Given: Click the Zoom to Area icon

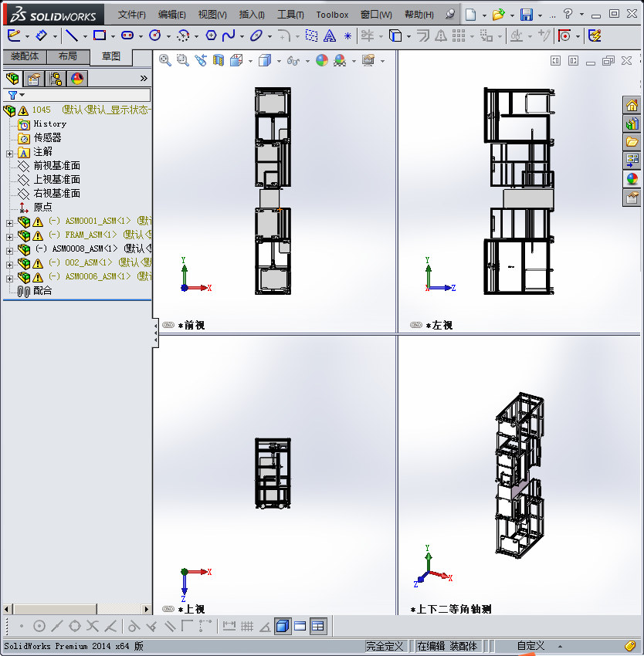Looking at the screenshot, I should (x=182, y=61).
